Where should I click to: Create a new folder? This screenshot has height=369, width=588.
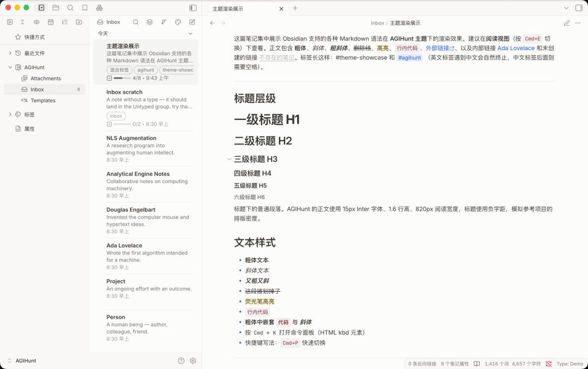[x=79, y=22]
